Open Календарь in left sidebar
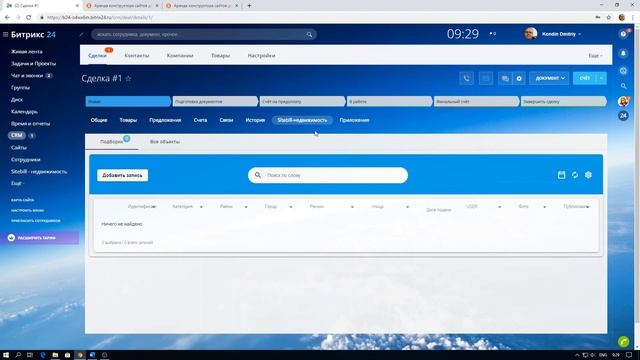Image resolution: width=640 pixels, height=360 pixels. pyautogui.click(x=24, y=111)
